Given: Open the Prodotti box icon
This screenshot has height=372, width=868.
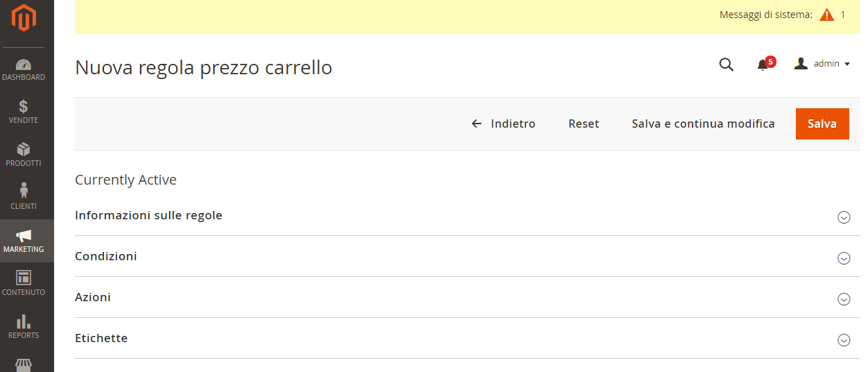Looking at the screenshot, I should click(x=24, y=149).
